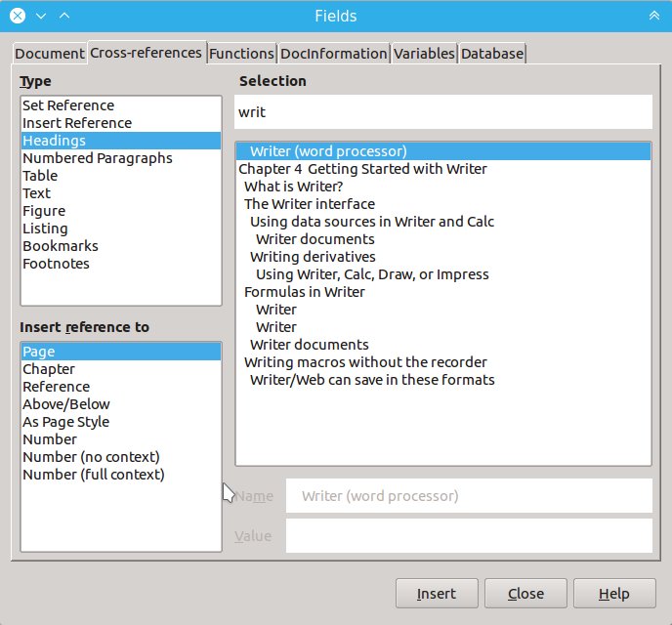Select 'Footnotes' in the Type list
Image resolution: width=672 pixels, height=625 pixels.
point(121,264)
